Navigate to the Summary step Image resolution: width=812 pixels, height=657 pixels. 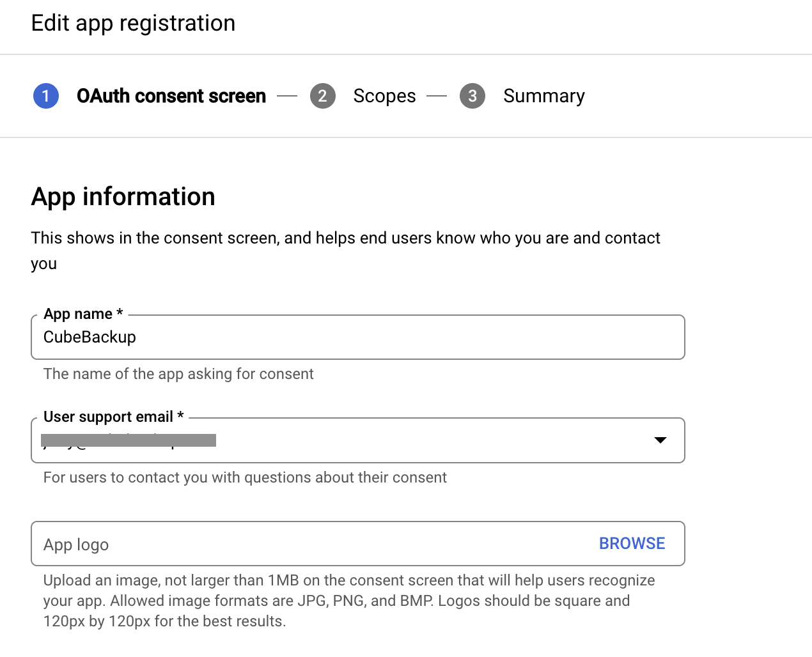point(544,96)
